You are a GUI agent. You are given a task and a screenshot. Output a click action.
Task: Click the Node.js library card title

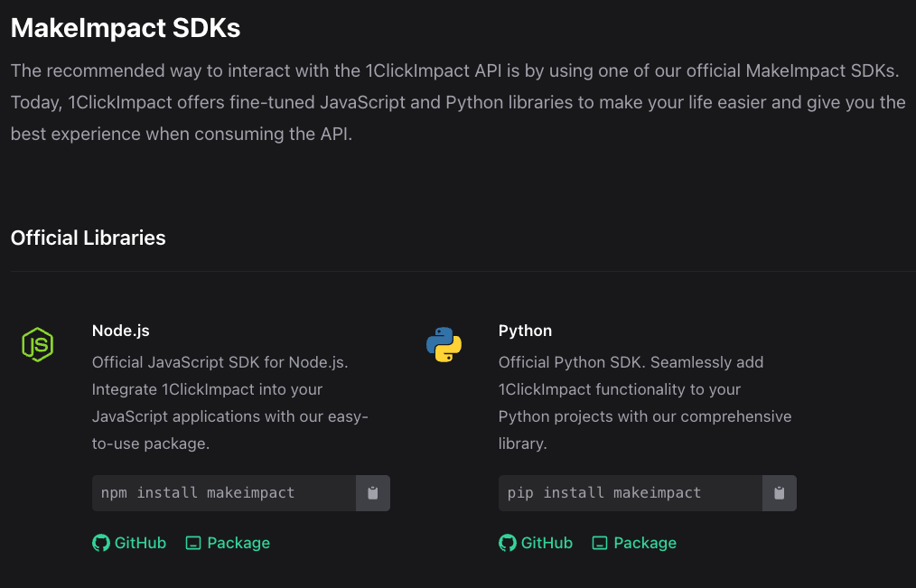click(120, 331)
